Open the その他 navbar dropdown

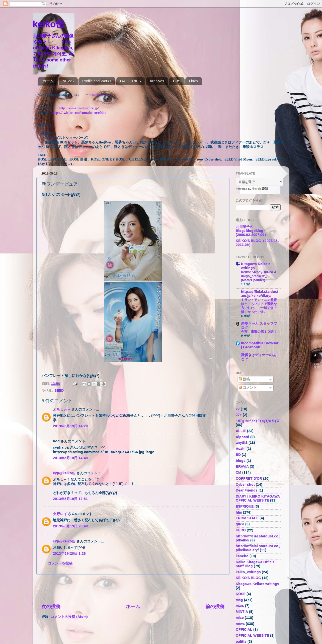point(55,4)
